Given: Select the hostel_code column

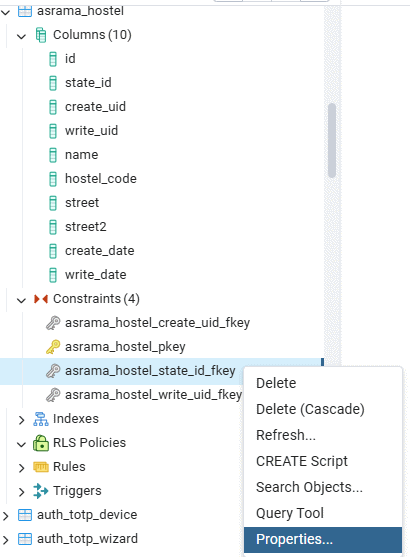Looking at the screenshot, I should (x=101, y=179).
